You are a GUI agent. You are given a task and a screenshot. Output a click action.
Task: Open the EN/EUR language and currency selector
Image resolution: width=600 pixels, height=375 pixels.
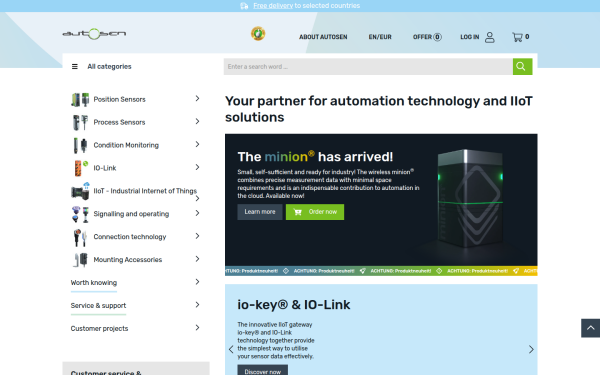(x=380, y=37)
